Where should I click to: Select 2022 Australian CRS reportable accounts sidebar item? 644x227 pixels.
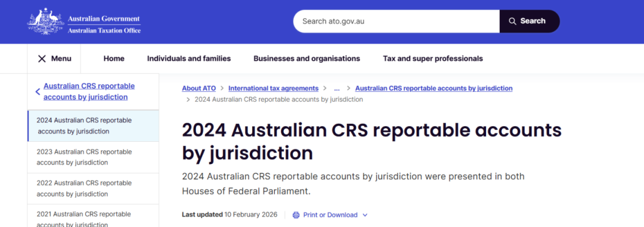pos(93,188)
